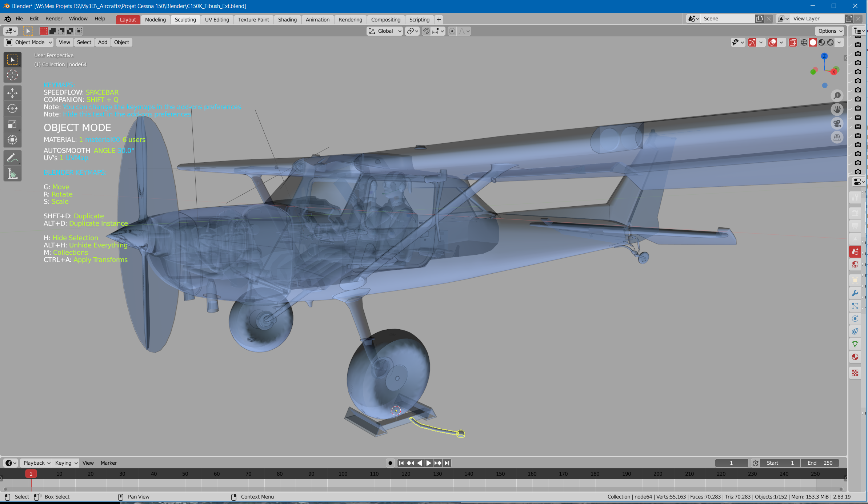Open the Object Mode dropdown
Image resolution: width=868 pixels, height=504 pixels.
coord(29,43)
